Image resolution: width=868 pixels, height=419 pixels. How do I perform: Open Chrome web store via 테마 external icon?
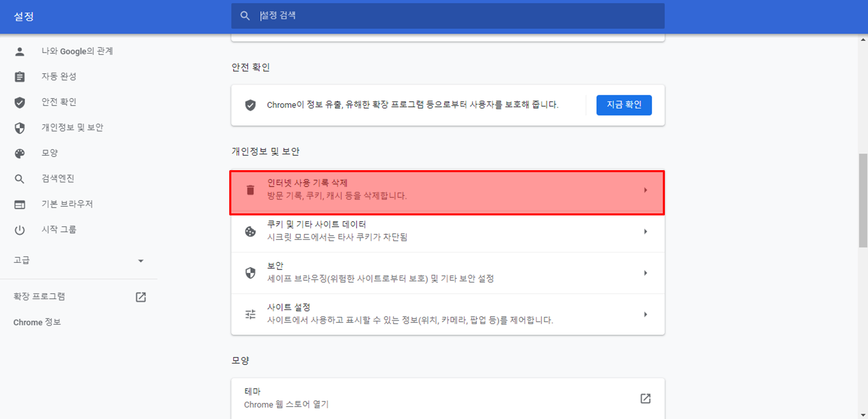(645, 398)
